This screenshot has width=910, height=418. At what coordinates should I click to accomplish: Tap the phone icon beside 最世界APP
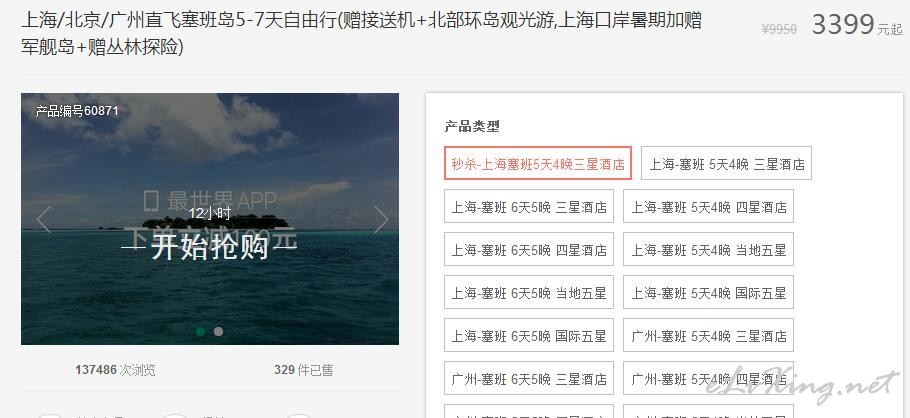tap(151, 201)
